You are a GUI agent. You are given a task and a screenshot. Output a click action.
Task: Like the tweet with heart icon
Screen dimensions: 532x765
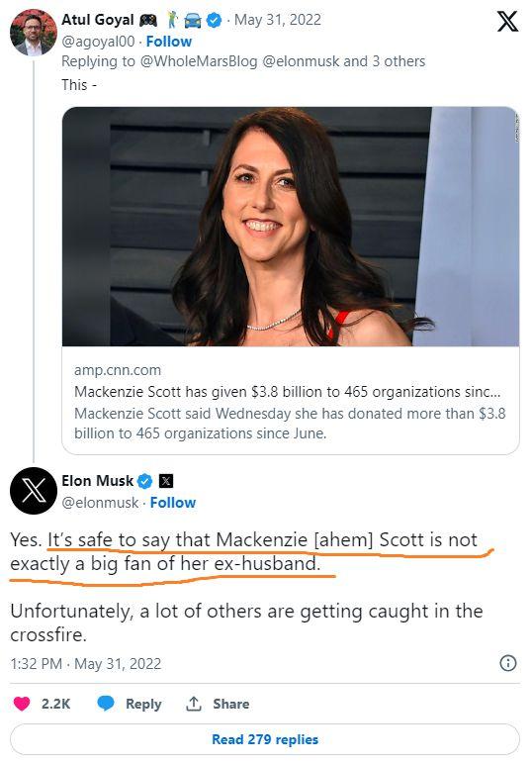(22, 704)
